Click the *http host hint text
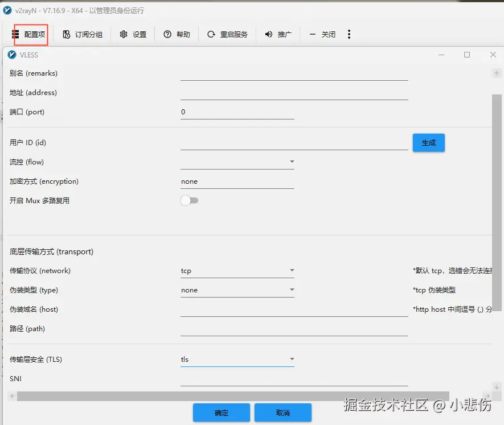504x425 pixels. (452, 310)
